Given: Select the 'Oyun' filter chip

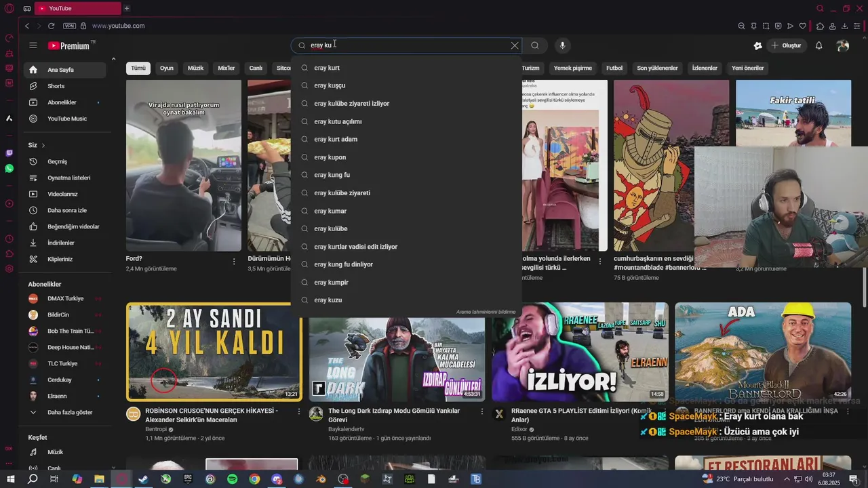Looking at the screenshot, I should pyautogui.click(x=167, y=68).
